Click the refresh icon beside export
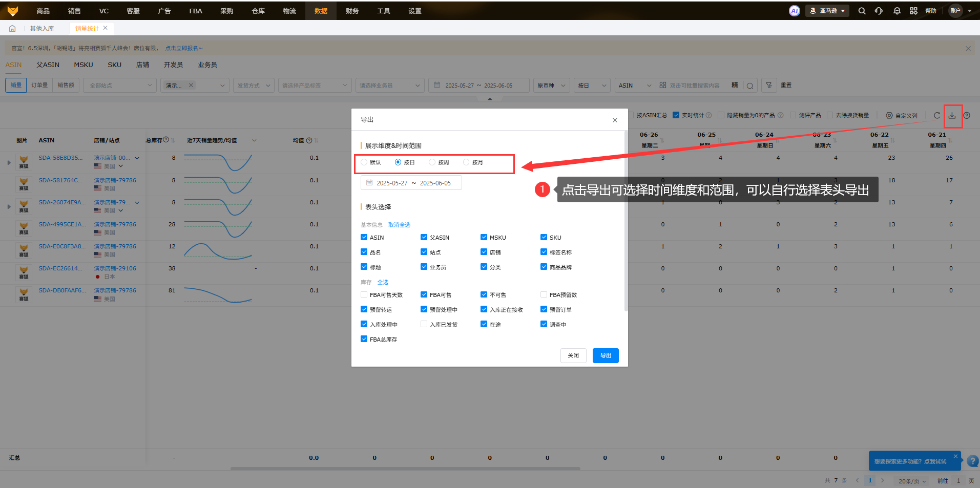The height and width of the screenshot is (488, 980). [937, 116]
